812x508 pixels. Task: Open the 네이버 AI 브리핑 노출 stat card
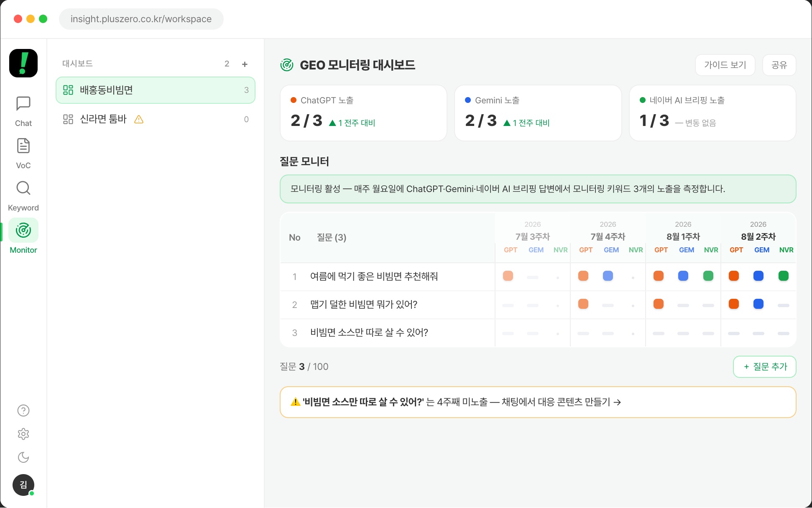(712, 113)
